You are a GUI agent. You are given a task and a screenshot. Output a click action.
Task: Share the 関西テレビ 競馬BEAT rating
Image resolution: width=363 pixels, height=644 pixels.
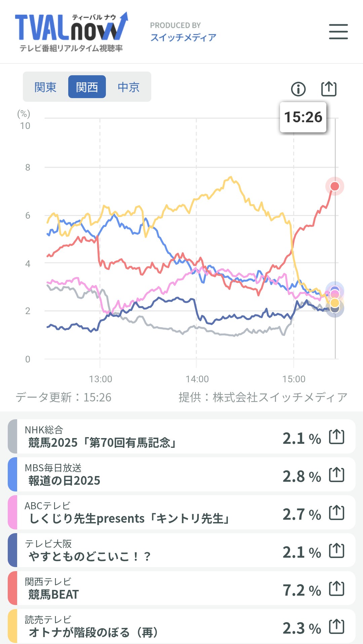tap(336, 589)
